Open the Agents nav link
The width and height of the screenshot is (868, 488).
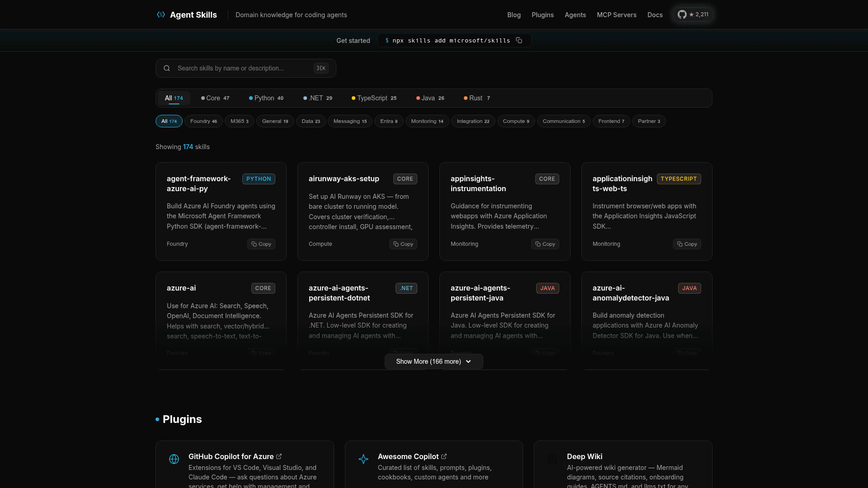[575, 15]
